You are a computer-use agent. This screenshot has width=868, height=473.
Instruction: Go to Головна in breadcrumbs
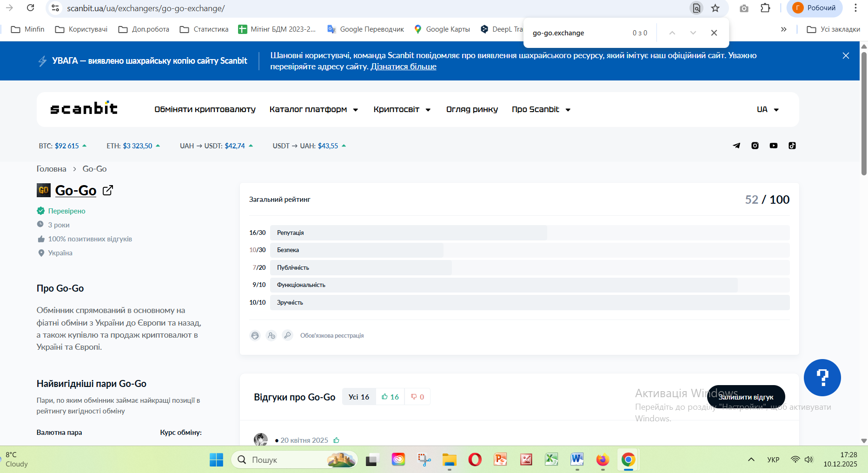pyautogui.click(x=51, y=169)
